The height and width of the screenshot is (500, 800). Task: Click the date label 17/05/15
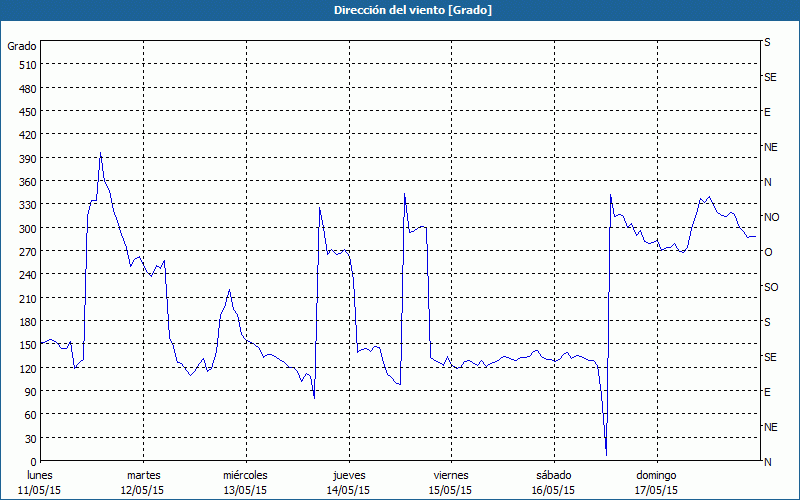pos(656,490)
